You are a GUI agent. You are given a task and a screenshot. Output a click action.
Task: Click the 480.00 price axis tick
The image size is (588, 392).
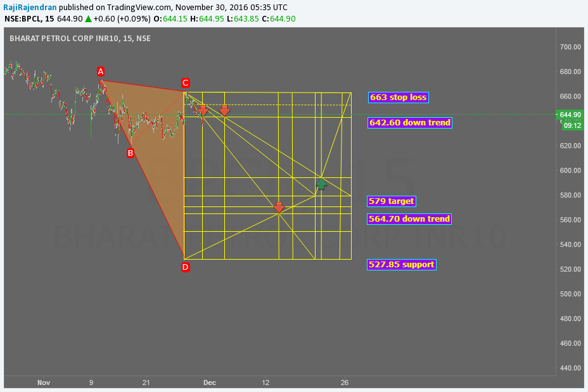coord(570,319)
